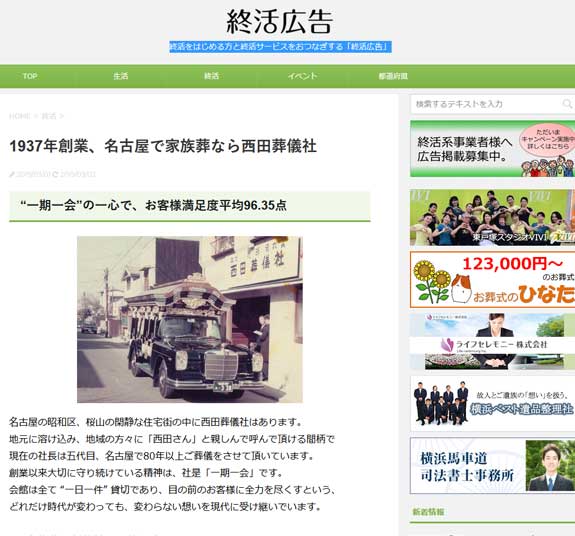The height and width of the screenshot is (536, 575).
Task: Open the TOP navigation item
Action: (x=30, y=76)
